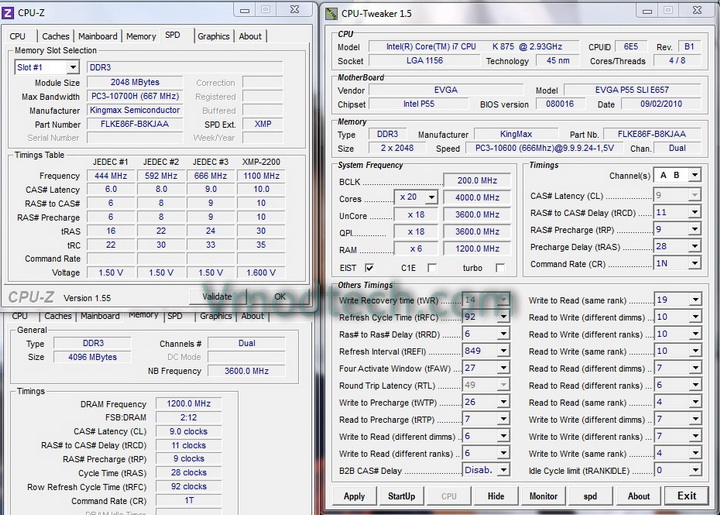Open the Read to Write (different dimms) dropdown
The height and width of the screenshot is (515, 720).
click(x=695, y=317)
